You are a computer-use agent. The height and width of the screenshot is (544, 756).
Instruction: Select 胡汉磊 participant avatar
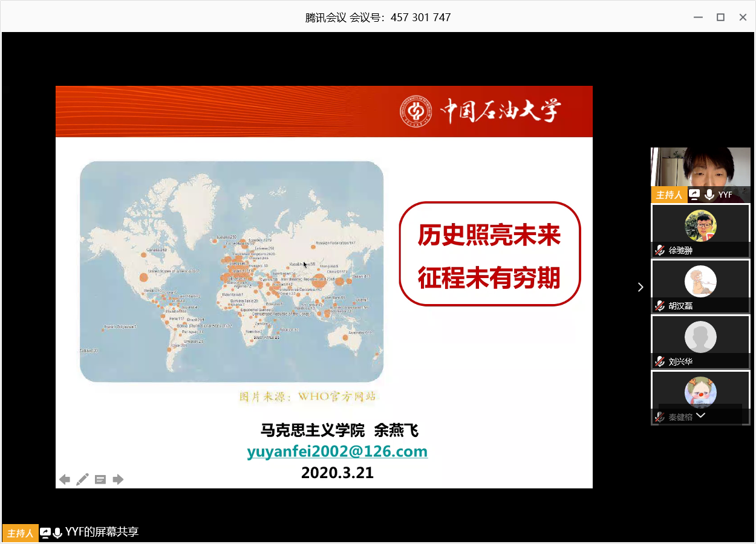tap(700, 281)
